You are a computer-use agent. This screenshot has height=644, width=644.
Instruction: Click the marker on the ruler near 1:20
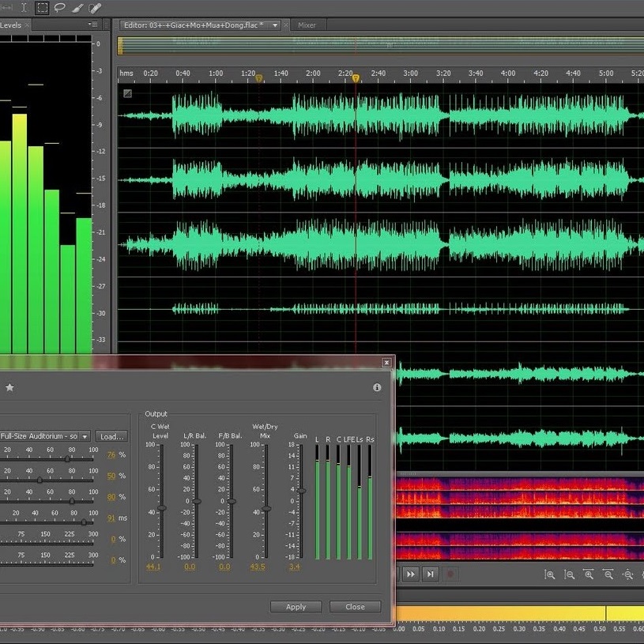(258, 78)
